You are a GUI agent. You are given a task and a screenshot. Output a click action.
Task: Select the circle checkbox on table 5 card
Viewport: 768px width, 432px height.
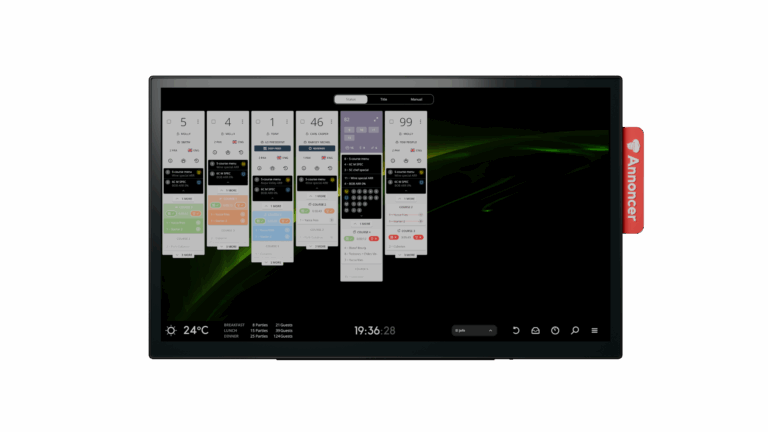tap(170, 122)
